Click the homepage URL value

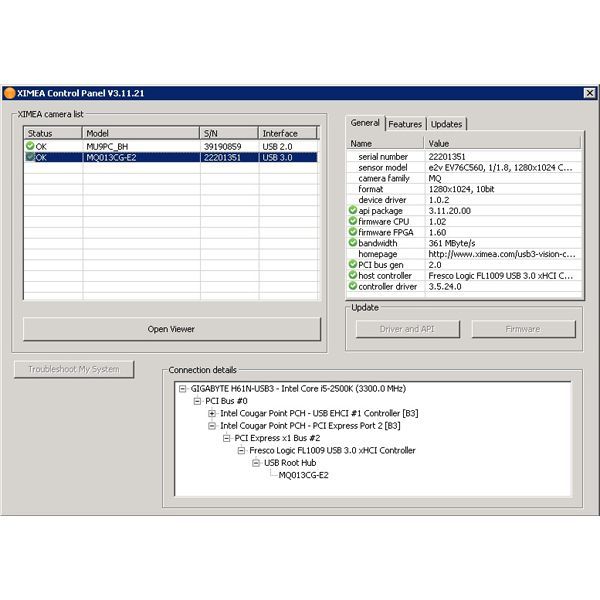pos(502,254)
